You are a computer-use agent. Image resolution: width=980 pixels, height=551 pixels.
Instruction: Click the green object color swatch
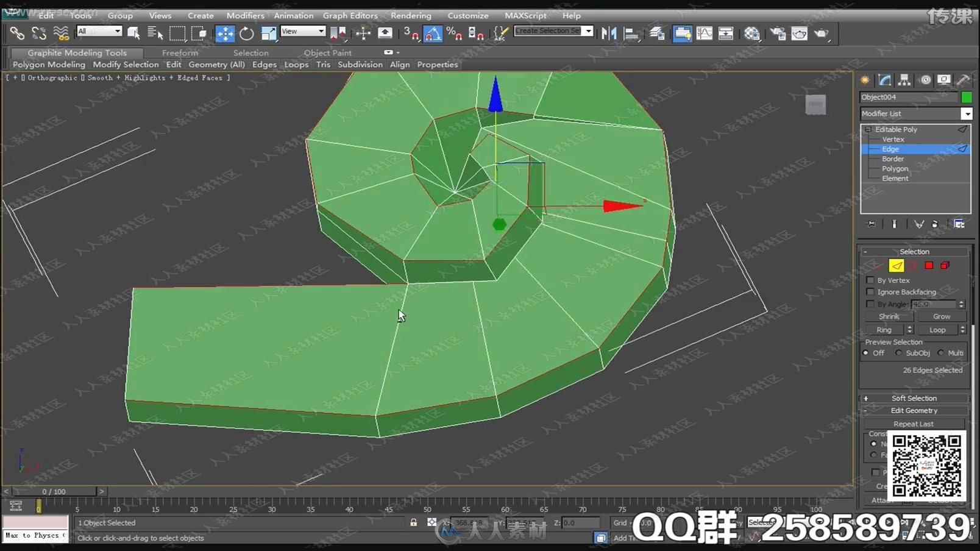pos(967,97)
